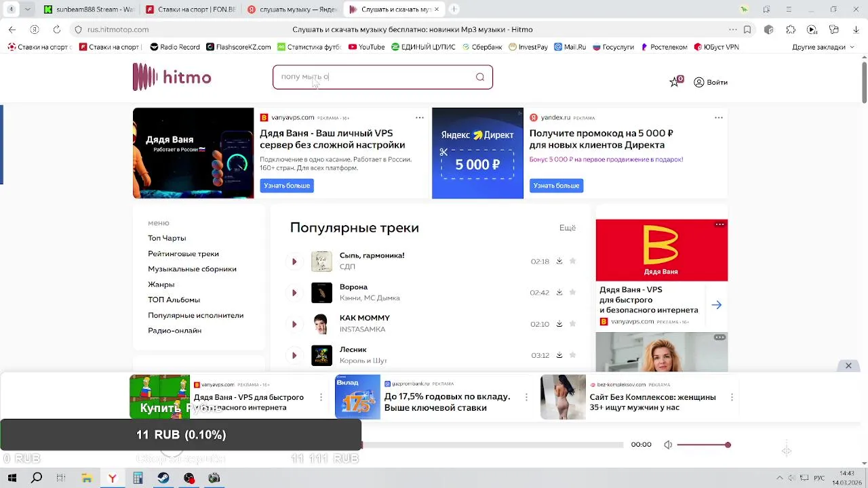868x488 pixels.
Task: Open Steam from the taskbar
Action: 163,478
